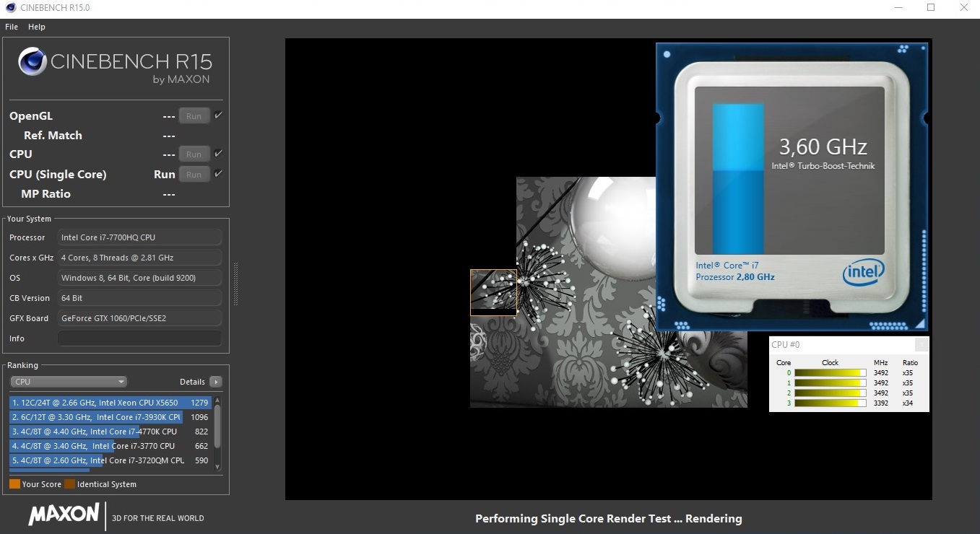Click the Performing Single Core Render Test status
This screenshot has height=534, width=980.
point(609,518)
